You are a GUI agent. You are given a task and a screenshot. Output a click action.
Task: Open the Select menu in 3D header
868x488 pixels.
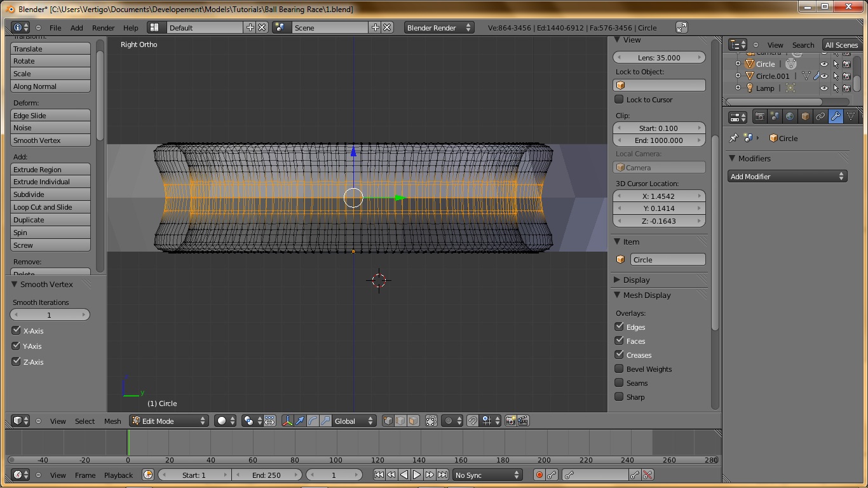[x=85, y=421]
